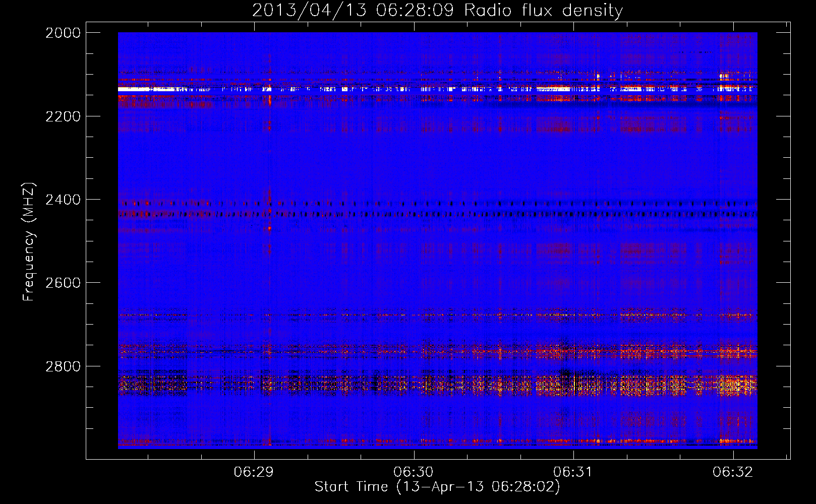Image resolution: width=816 pixels, height=504 pixels.
Task: Click the 06:30 time axis label
Action: click(414, 472)
